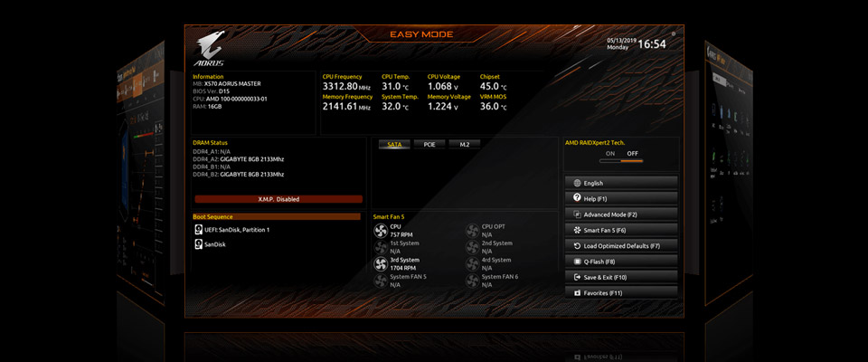
Task: Turn RAIDXpert2 ON
Action: tap(610, 154)
